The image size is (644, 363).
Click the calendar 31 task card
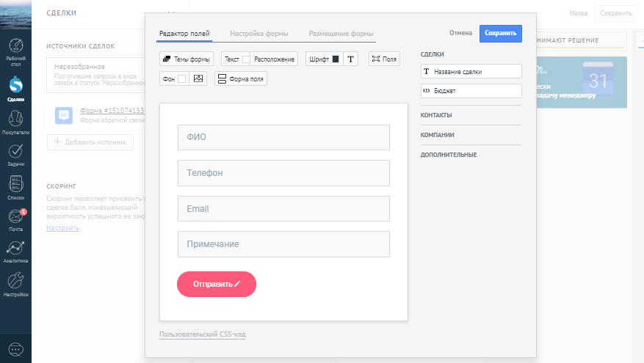tap(582, 82)
